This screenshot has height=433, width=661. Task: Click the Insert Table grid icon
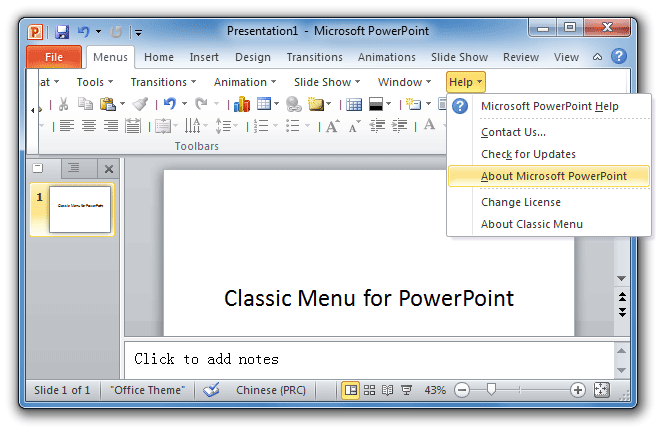click(264, 104)
